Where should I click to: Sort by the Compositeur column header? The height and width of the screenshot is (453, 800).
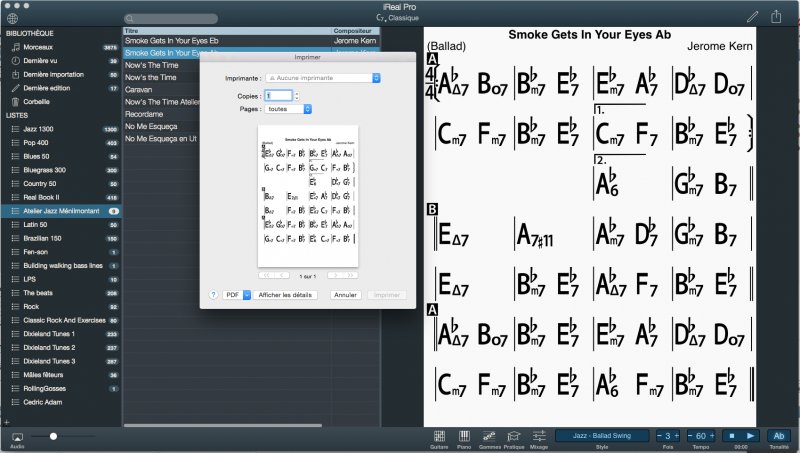point(356,31)
